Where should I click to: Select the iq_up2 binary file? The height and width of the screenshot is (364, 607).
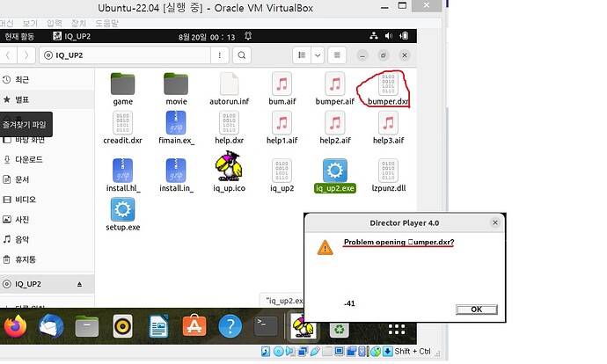[282, 176]
